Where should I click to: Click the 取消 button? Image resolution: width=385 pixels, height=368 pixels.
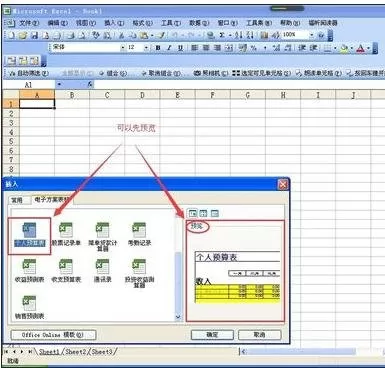pyautogui.click(x=259, y=335)
